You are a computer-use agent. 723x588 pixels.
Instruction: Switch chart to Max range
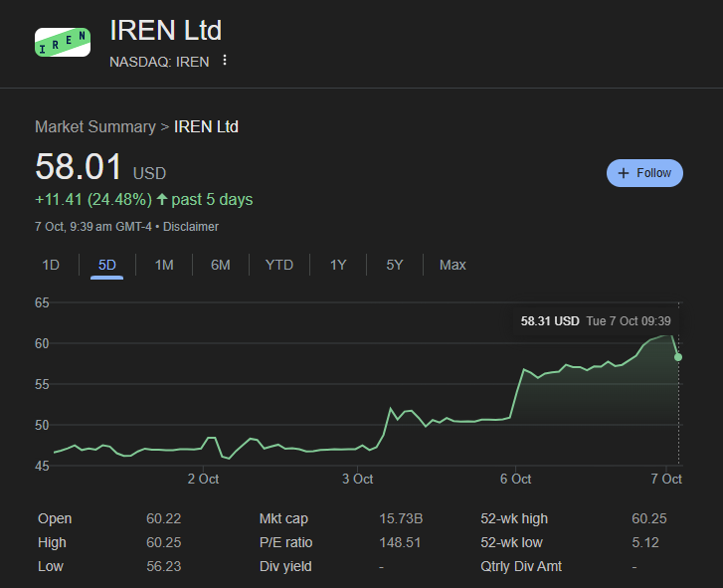tap(452, 265)
